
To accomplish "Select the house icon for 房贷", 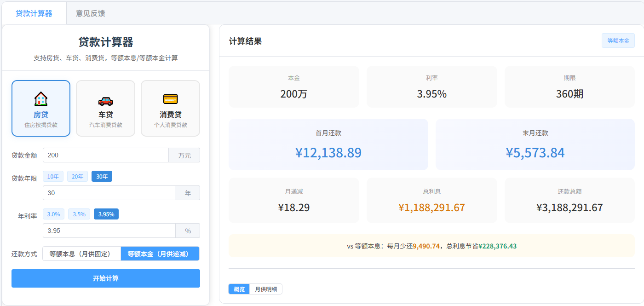I will pos(41,98).
